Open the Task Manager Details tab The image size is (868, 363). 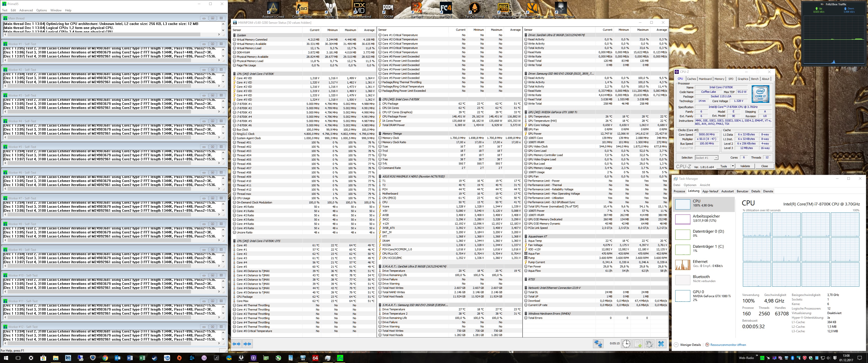coord(755,191)
